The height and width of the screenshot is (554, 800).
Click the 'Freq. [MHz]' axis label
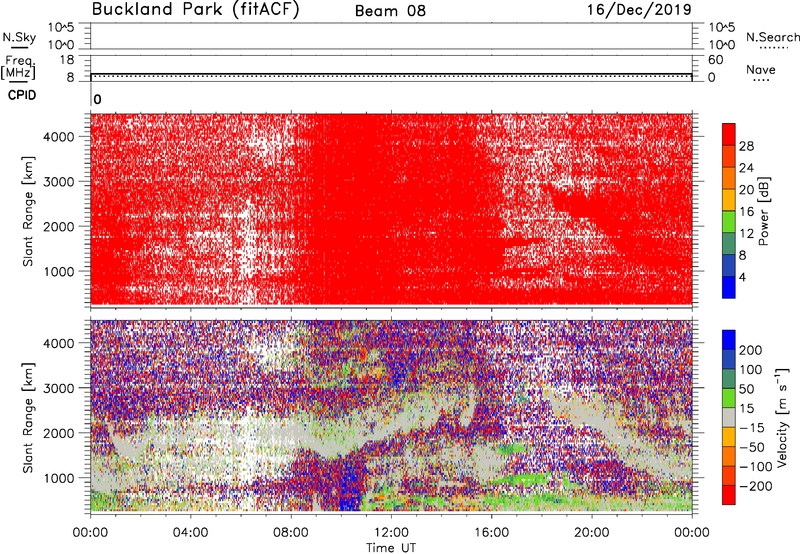18,67
